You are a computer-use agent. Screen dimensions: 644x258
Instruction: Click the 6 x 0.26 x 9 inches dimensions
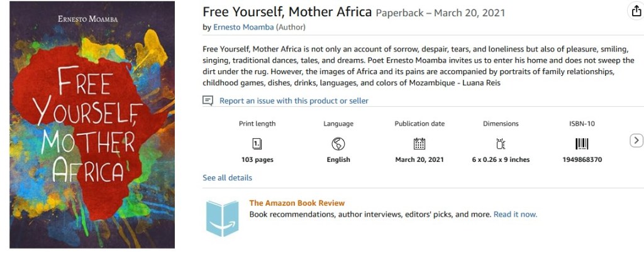501,159
